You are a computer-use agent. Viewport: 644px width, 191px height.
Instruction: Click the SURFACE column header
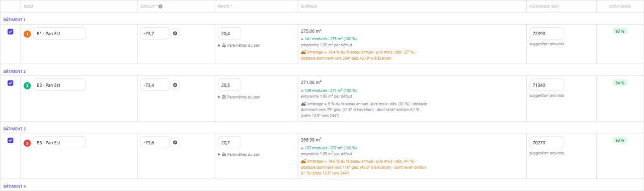click(309, 7)
